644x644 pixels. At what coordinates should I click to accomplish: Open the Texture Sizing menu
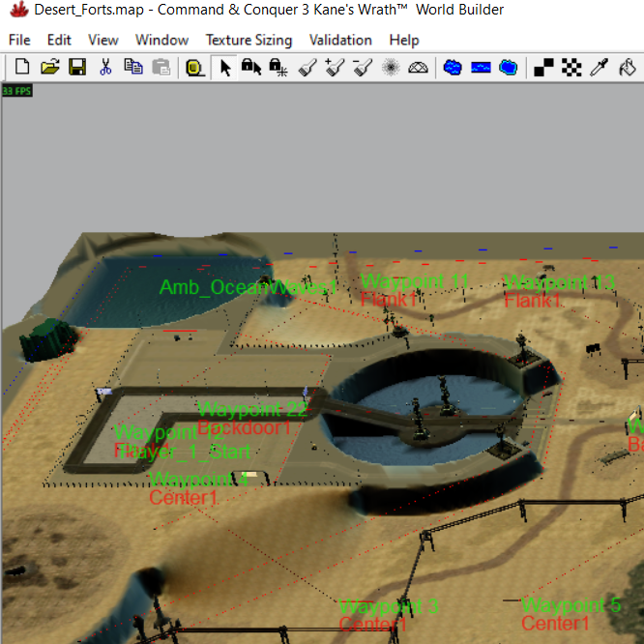[x=249, y=40]
